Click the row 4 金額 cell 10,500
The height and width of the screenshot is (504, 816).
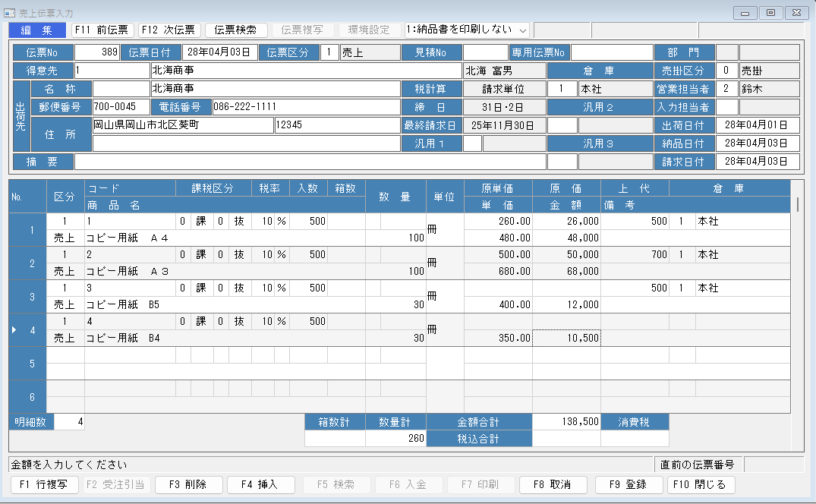pos(566,338)
